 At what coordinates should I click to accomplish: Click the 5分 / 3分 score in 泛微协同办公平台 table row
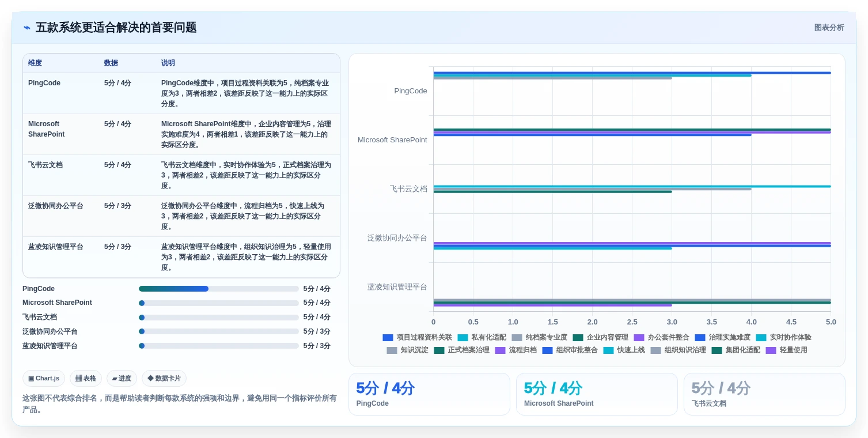click(x=117, y=206)
